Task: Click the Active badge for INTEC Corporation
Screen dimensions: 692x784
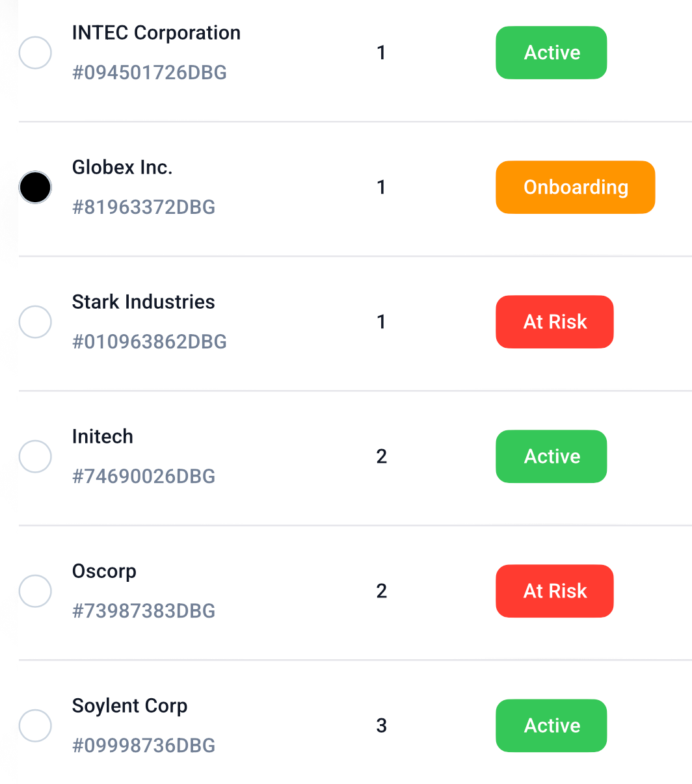Action: coord(552,53)
